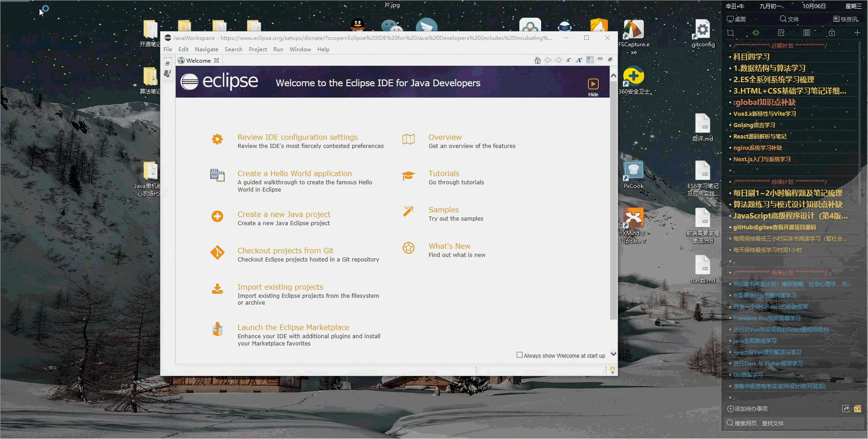Click the plus icon for new Java project

pos(217,216)
